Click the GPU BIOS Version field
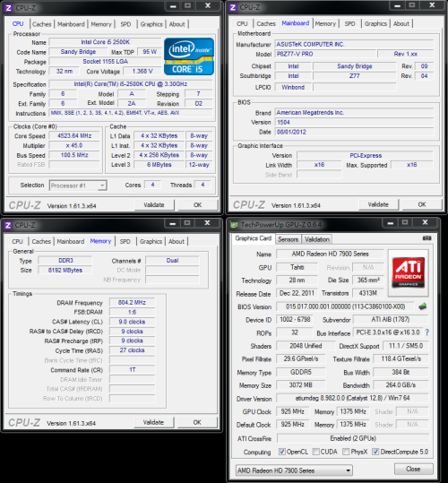The width and height of the screenshot is (448, 483). [x=346, y=306]
